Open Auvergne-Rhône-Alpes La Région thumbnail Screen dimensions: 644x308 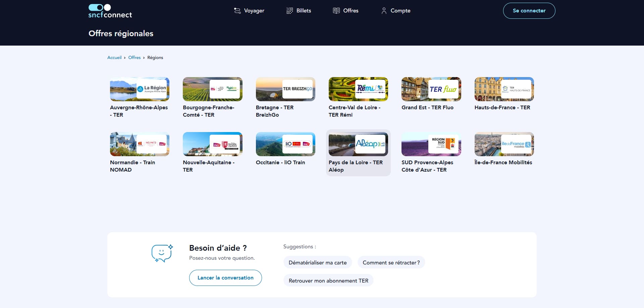pos(140,89)
